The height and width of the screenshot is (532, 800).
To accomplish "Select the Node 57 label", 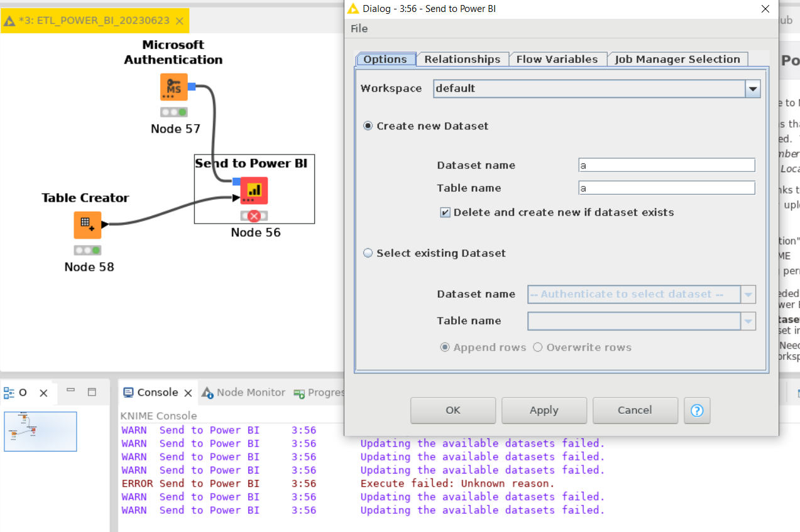I will pyautogui.click(x=175, y=129).
